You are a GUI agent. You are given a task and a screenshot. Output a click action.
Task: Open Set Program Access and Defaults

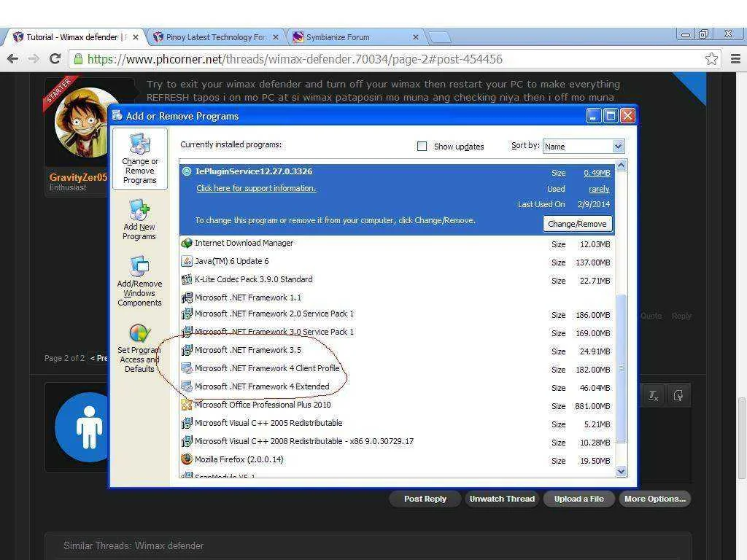coord(139,348)
